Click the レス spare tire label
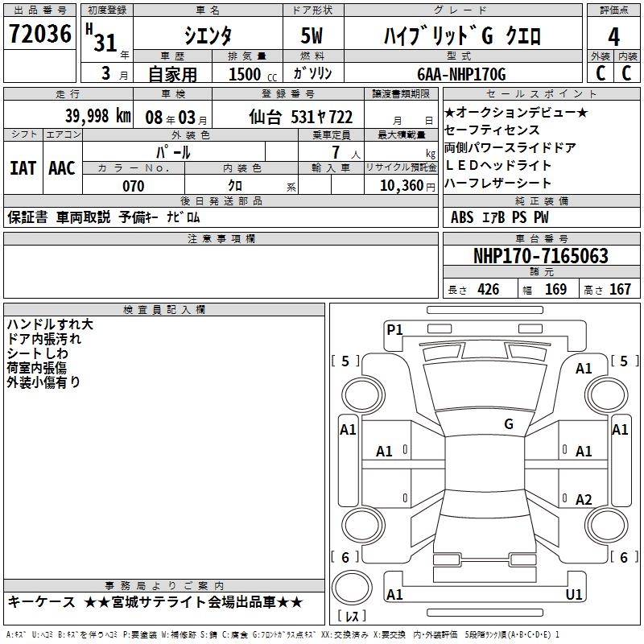This screenshot has width=644, height=644. [x=353, y=617]
